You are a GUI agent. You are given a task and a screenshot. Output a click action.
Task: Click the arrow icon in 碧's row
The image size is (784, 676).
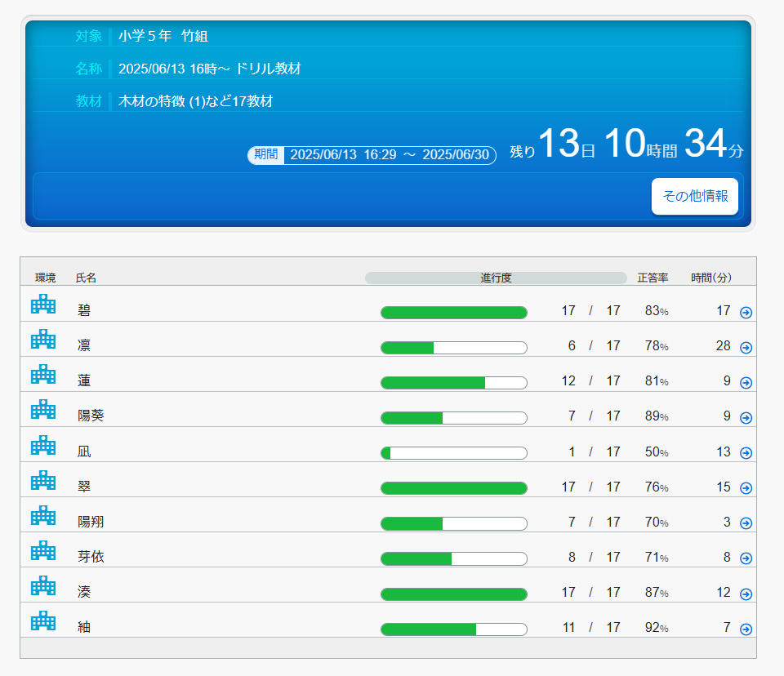(x=746, y=313)
